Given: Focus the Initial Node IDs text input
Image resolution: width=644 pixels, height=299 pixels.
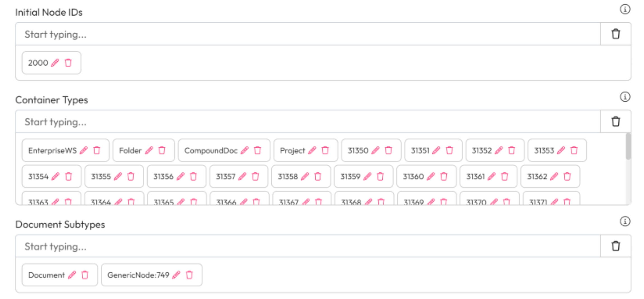Looking at the screenshot, I should tap(307, 34).
